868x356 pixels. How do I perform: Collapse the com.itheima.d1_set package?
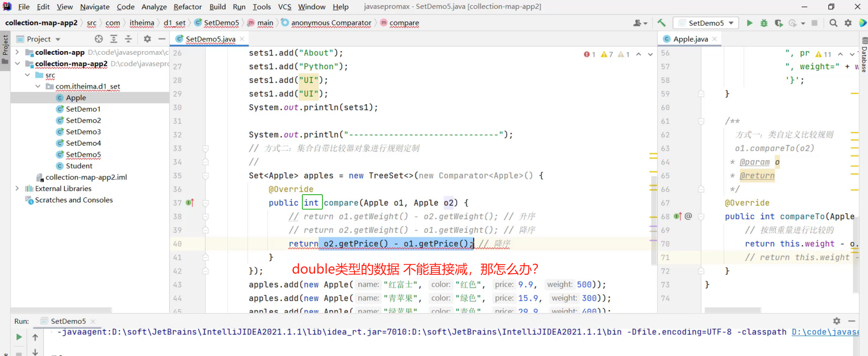coord(38,86)
